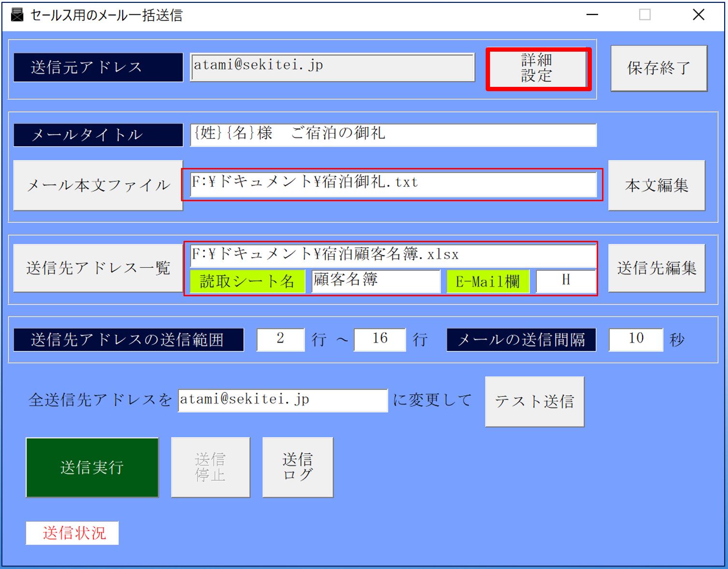This screenshot has width=728, height=569.
Task: Click the mail title field with {姓}{名}様 template
Action: 392,135
